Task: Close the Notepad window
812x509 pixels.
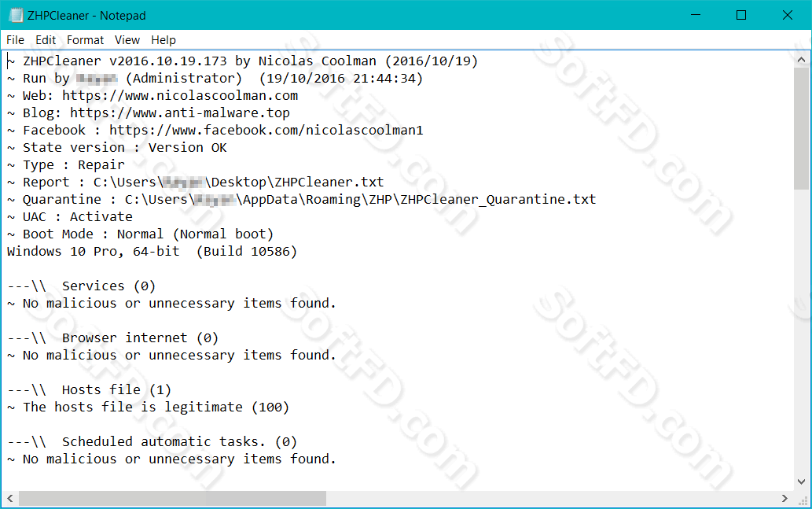Action: pyautogui.click(x=787, y=15)
